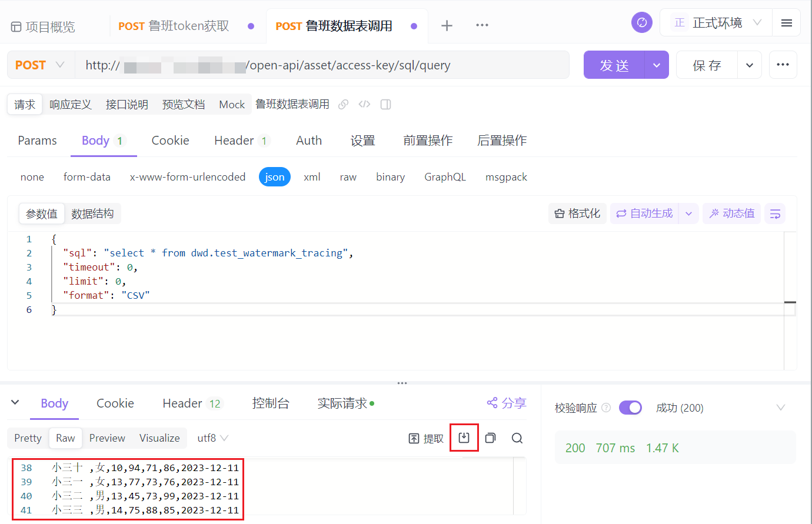Copy the response body icon
Viewport: 812px width, 524px height.
pos(490,438)
